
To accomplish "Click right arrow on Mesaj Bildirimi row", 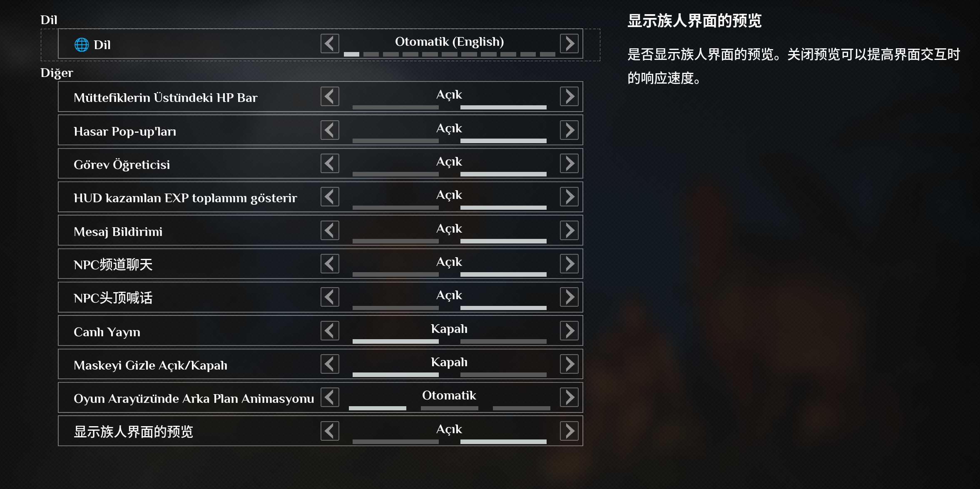I will pyautogui.click(x=569, y=231).
